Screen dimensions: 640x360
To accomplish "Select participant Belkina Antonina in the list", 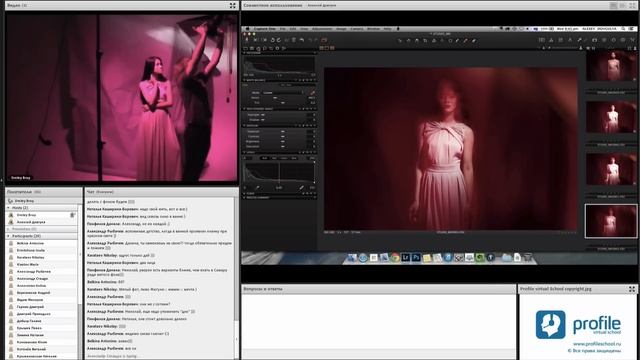I will tap(41, 243).
